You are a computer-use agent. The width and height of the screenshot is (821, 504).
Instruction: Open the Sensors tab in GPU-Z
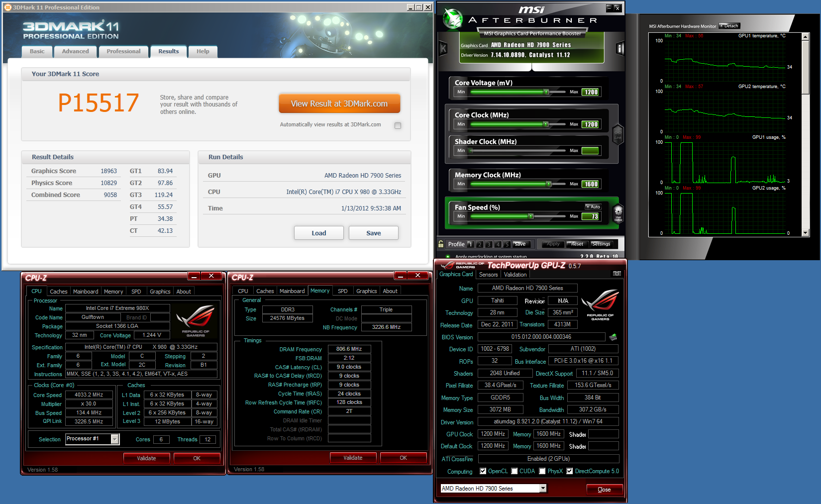tap(488, 275)
